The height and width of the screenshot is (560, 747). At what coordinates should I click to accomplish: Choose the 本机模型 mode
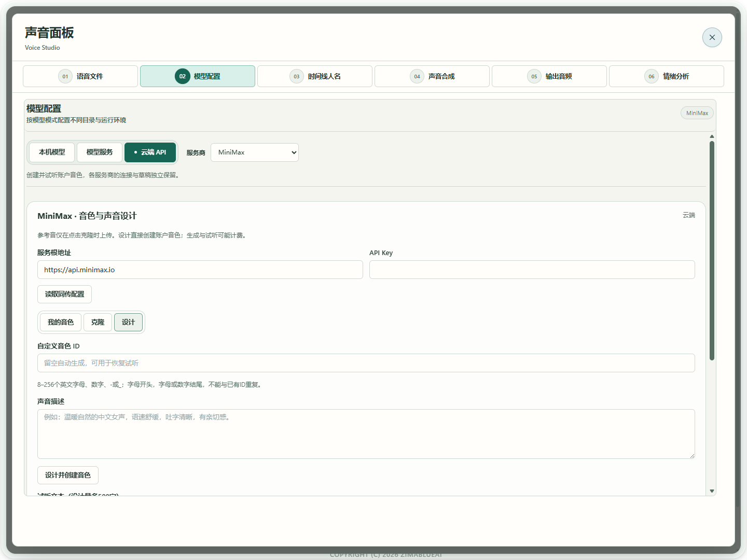[52, 152]
